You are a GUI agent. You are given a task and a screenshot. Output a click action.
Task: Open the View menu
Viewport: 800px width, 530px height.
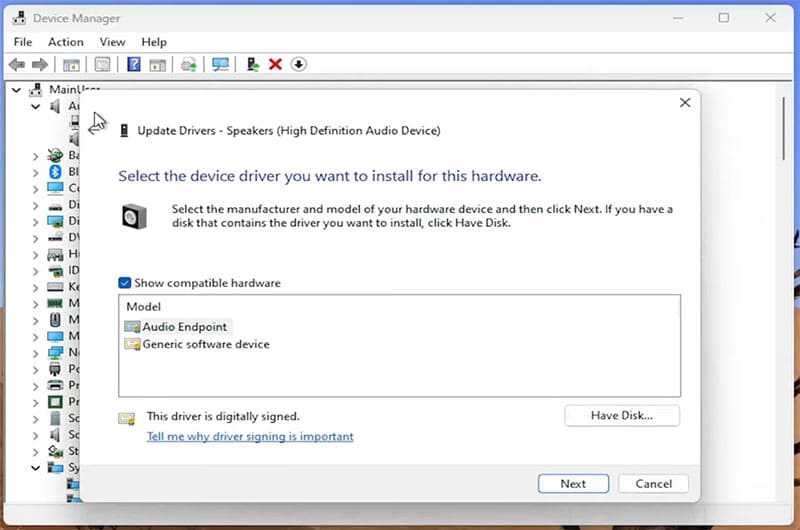(112, 42)
